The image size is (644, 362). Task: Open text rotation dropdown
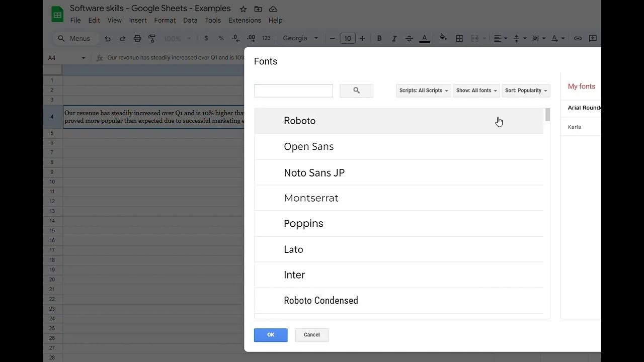click(557, 38)
